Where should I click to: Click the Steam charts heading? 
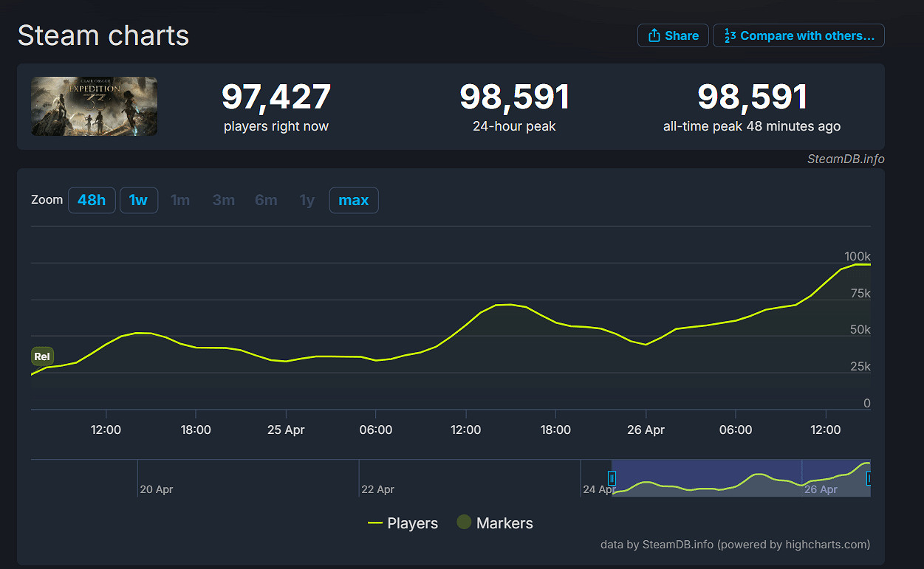[103, 35]
